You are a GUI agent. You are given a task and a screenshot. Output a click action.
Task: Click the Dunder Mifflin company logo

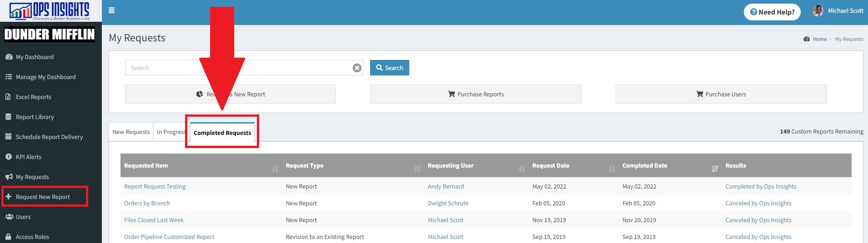pyautogui.click(x=50, y=35)
